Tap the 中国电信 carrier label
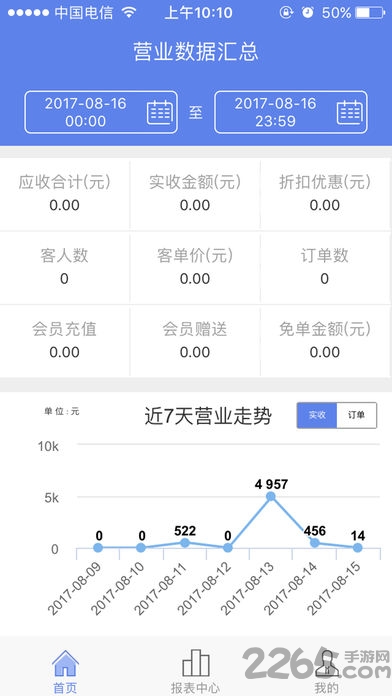The height and width of the screenshot is (696, 392). 83,12
